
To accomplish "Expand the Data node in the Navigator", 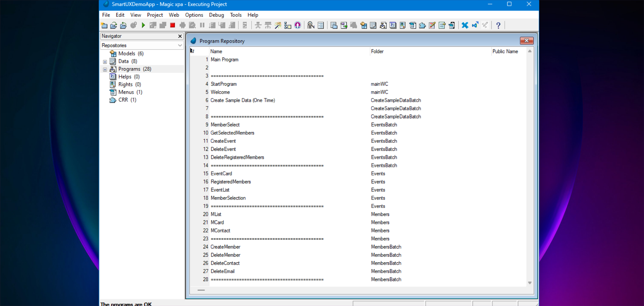I will coord(105,61).
